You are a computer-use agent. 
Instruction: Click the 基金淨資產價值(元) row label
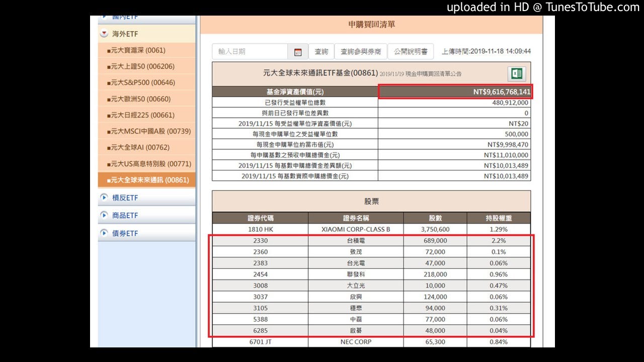295,92
